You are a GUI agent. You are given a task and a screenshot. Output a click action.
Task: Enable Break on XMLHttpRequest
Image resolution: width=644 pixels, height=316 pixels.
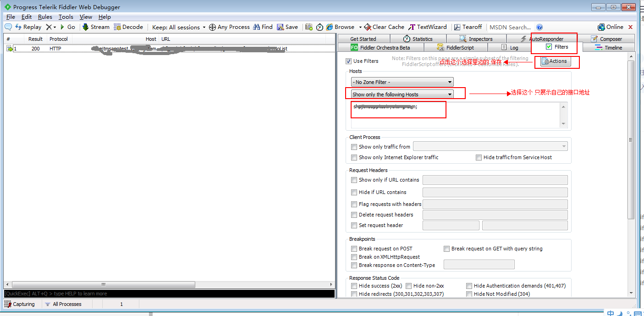coord(354,257)
